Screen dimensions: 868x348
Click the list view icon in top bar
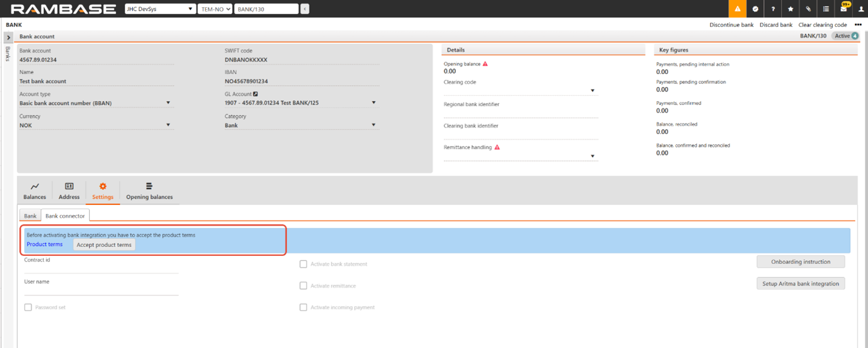[x=826, y=9]
